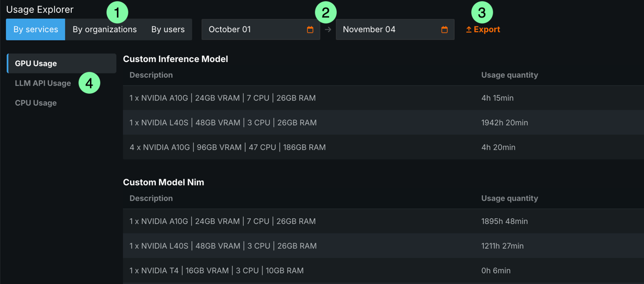Click the calendar icon in October 01 field
This screenshot has height=284, width=644.
(310, 30)
